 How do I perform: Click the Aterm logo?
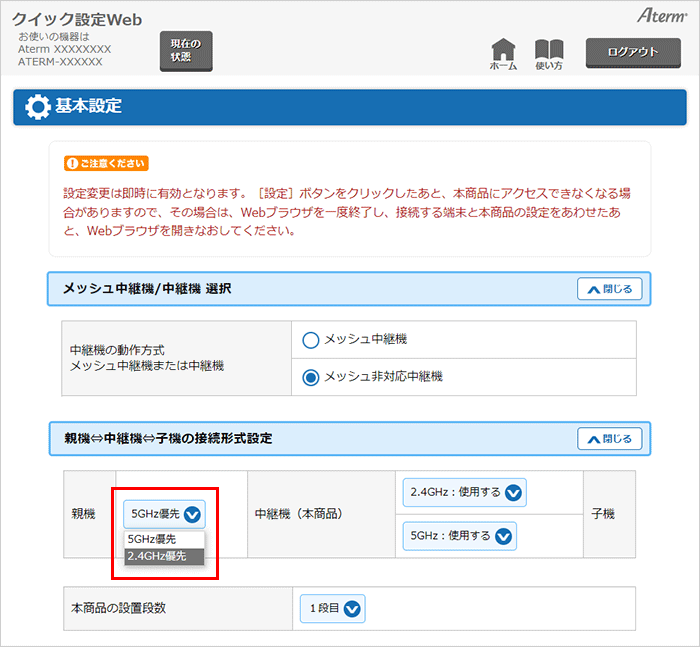659,16
